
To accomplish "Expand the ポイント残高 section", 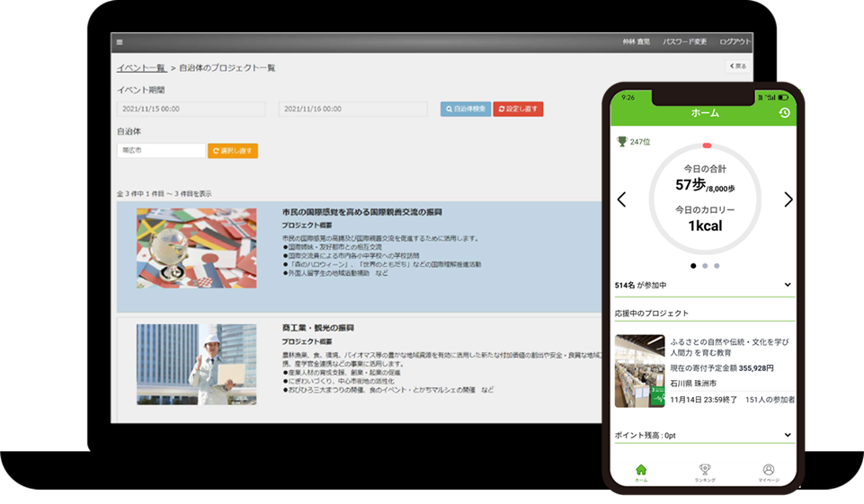I will tap(787, 435).
